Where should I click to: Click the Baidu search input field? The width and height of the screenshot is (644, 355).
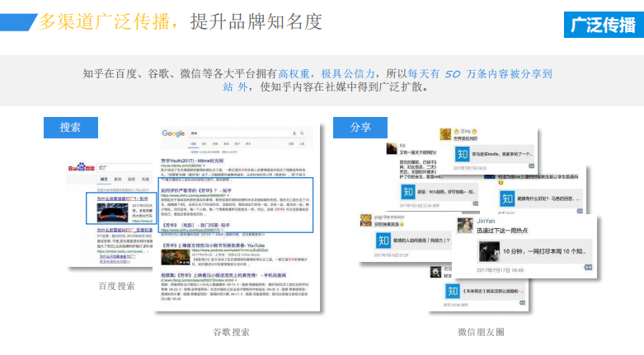[x=125, y=168]
